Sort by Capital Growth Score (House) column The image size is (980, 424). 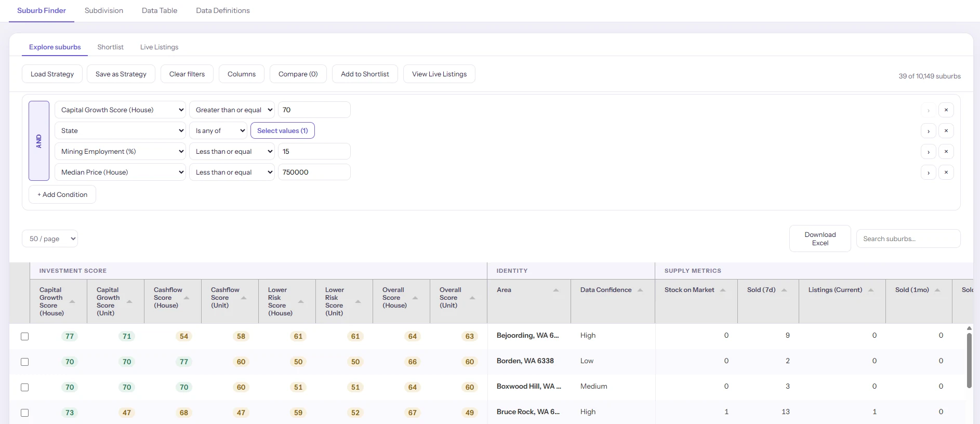(72, 301)
